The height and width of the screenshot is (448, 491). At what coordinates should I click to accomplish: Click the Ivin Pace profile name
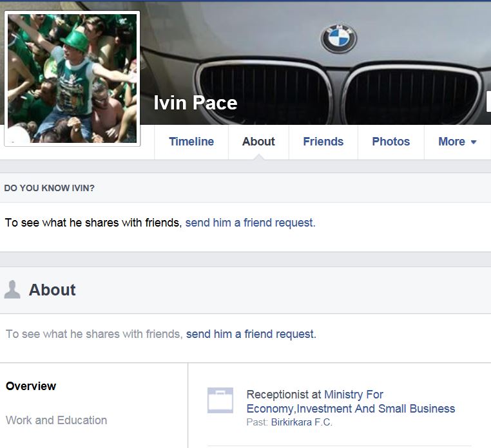195,103
